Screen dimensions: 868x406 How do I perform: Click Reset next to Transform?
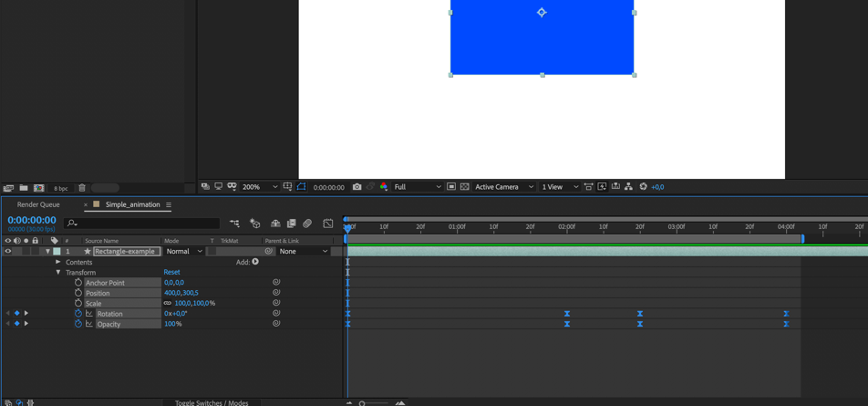(x=171, y=272)
